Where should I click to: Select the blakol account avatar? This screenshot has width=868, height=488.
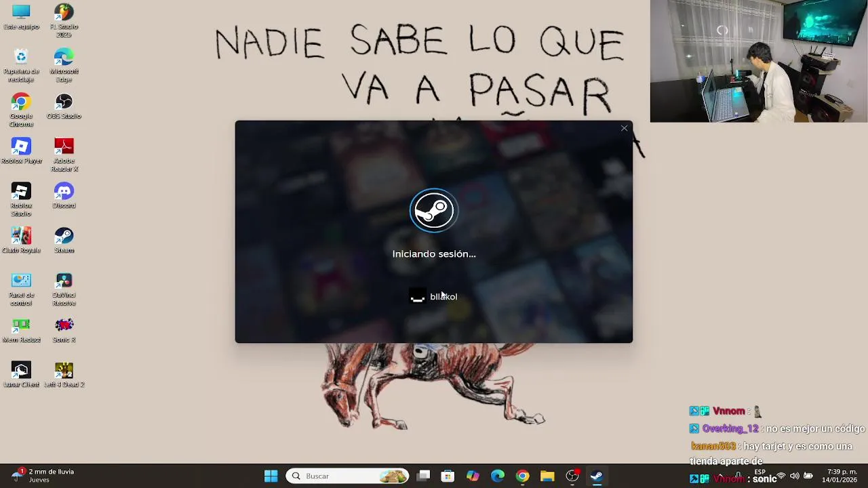click(x=417, y=296)
